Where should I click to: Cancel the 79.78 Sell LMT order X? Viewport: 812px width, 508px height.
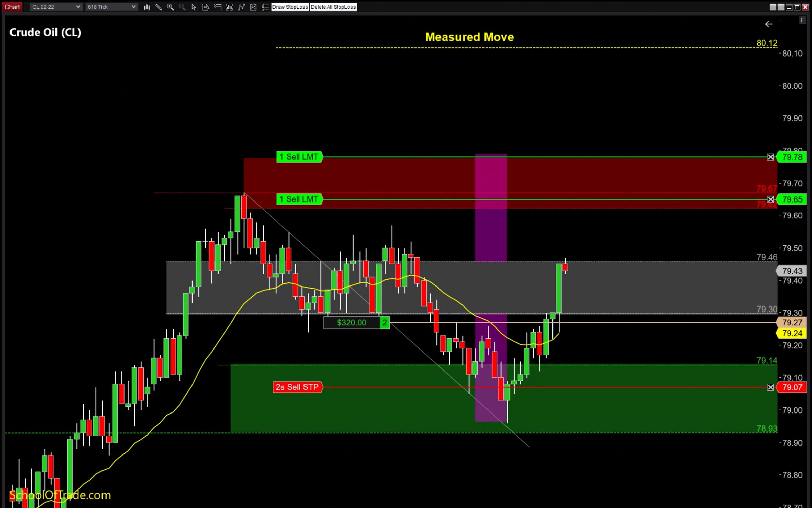coord(770,157)
